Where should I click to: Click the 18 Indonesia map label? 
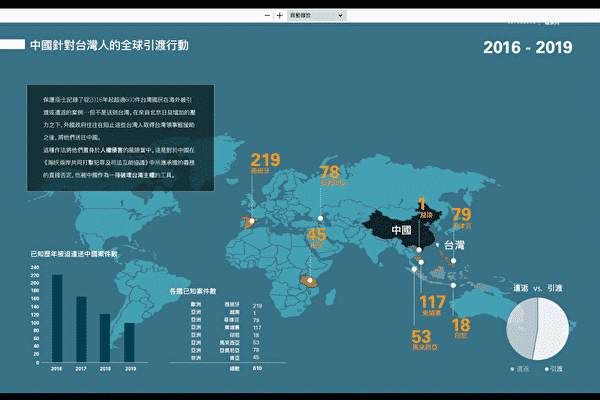(x=461, y=325)
